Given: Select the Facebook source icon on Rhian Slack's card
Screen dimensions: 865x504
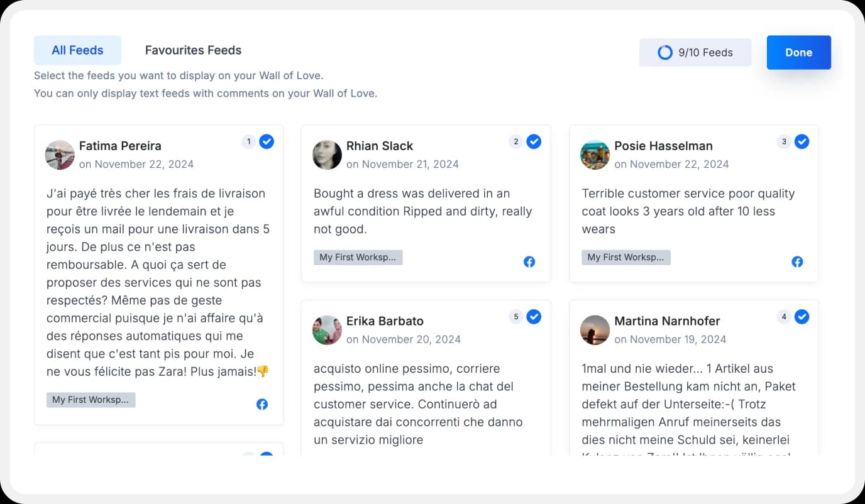Looking at the screenshot, I should [529, 261].
